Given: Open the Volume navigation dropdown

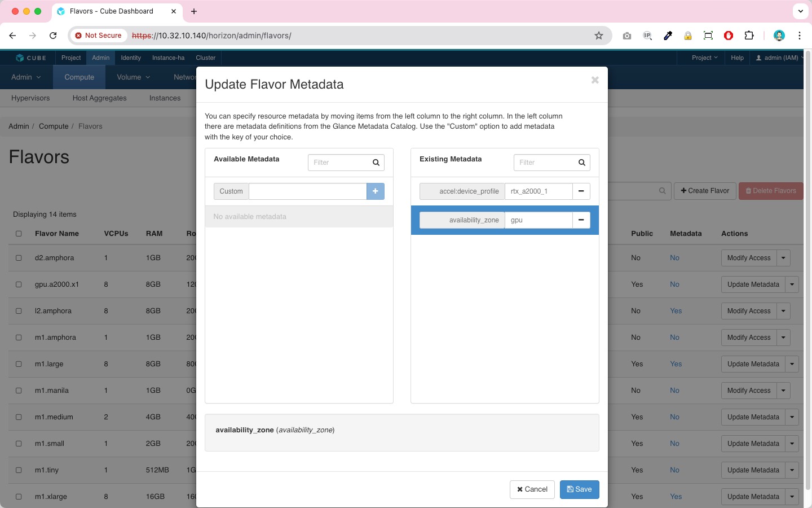Looking at the screenshot, I should coord(133,77).
